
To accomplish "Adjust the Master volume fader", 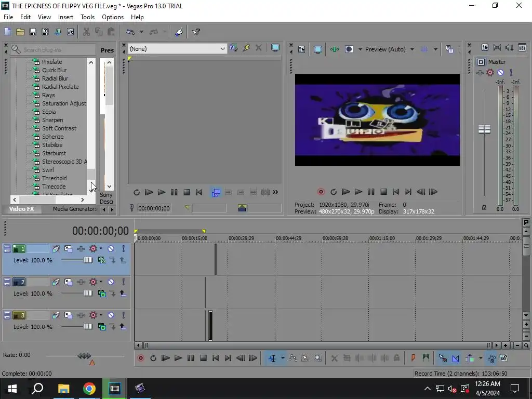I will pos(484,129).
